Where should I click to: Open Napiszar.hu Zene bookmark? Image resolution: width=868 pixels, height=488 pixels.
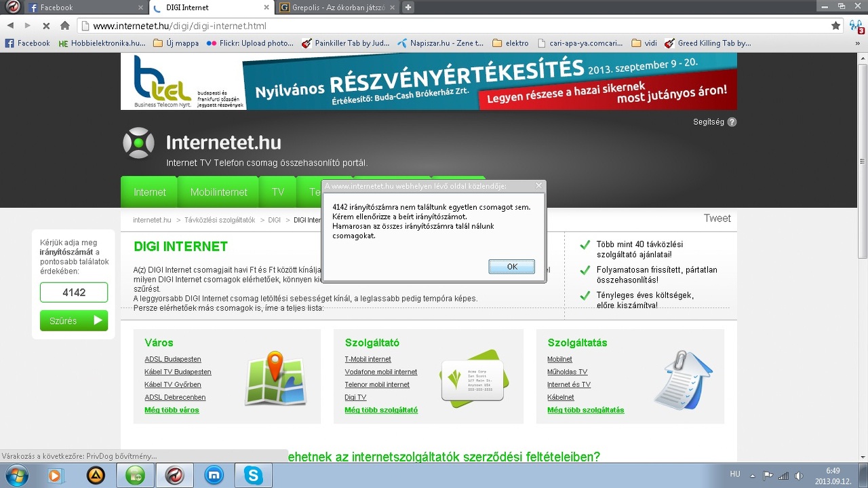coord(441,43)
